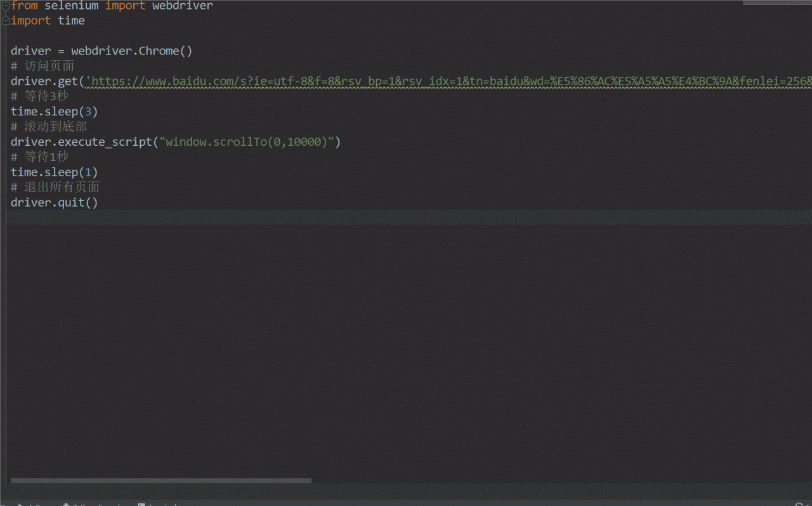Click "webdriver" at the end of the first import line

[x=183, y=6]
